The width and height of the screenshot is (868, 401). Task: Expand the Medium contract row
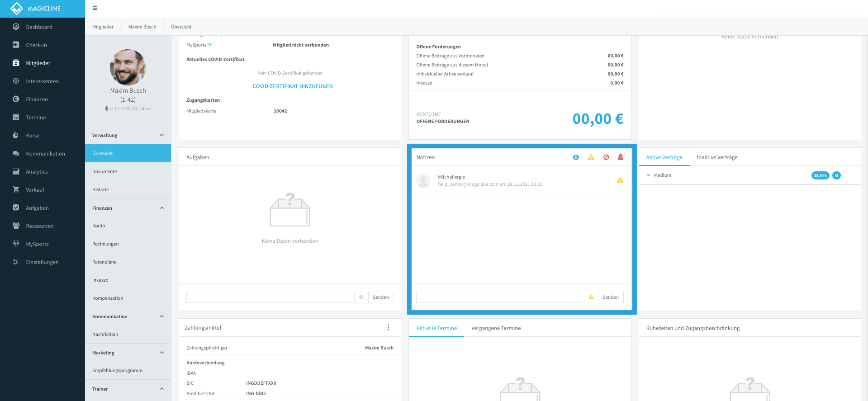(x=648, y=175)
